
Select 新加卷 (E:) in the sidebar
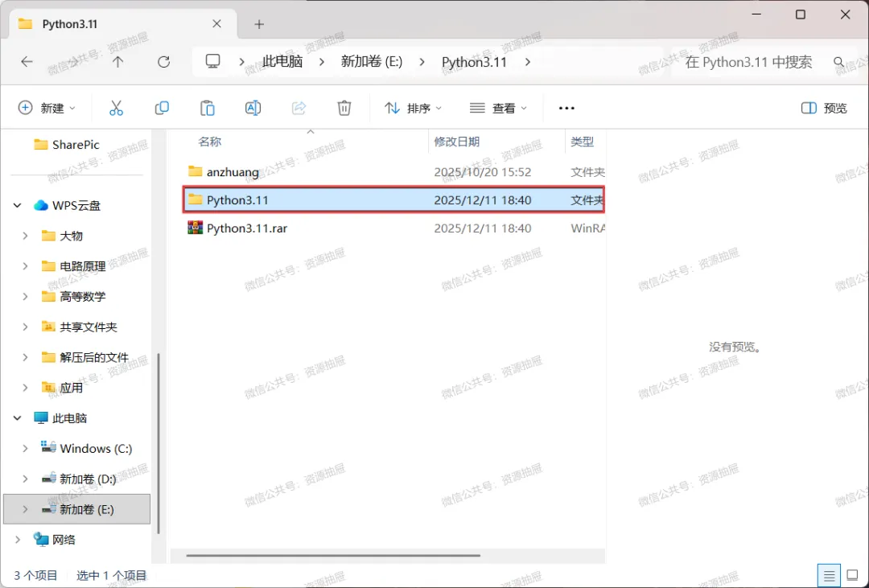pyautogui.click(x=76, y=508)
